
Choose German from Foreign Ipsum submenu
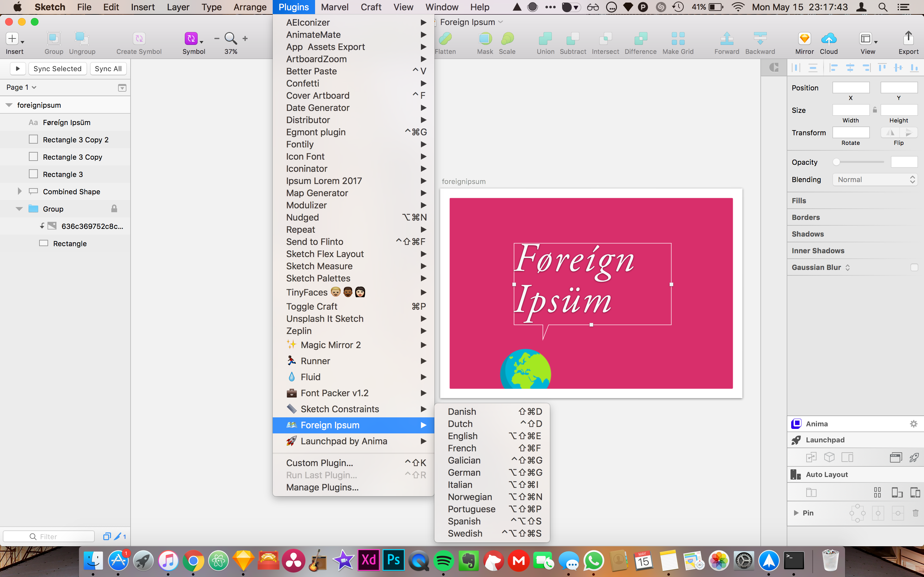click(464, 472)
